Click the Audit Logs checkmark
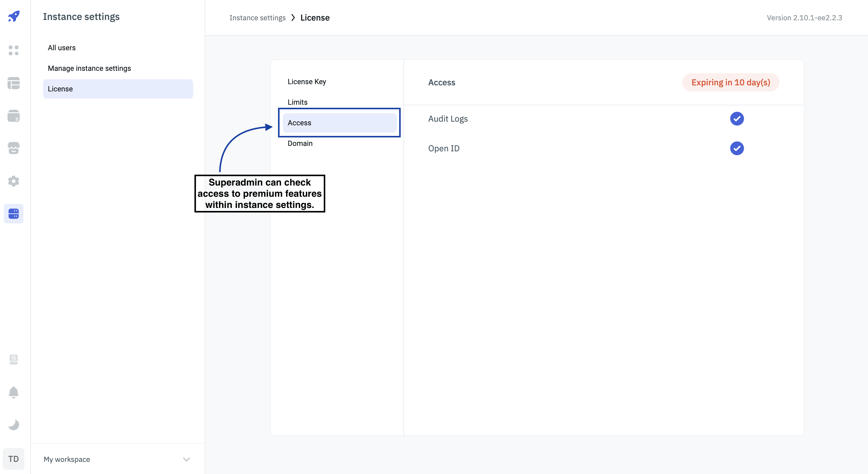Viewport: 868px width, 474px height. (737, 119)
